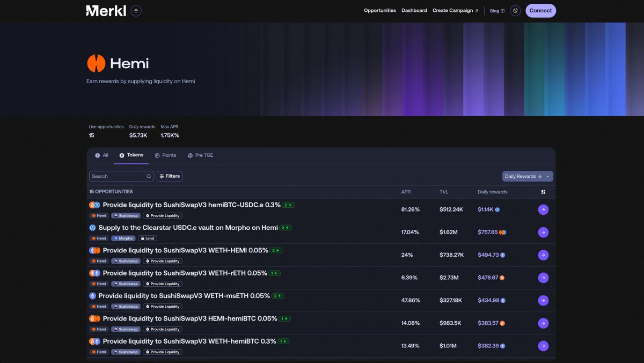This screenshot has width=644, height=363.
Task: Click token pair icon of WETH-HEMI row
Action: 94,250
